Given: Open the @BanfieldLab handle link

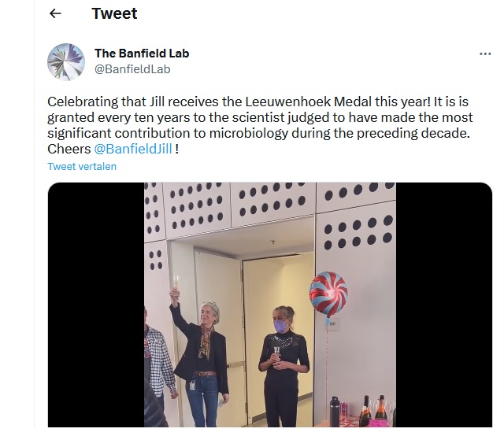Looking at the screenshot, I should pyautogui.click(x=132, y=69).
